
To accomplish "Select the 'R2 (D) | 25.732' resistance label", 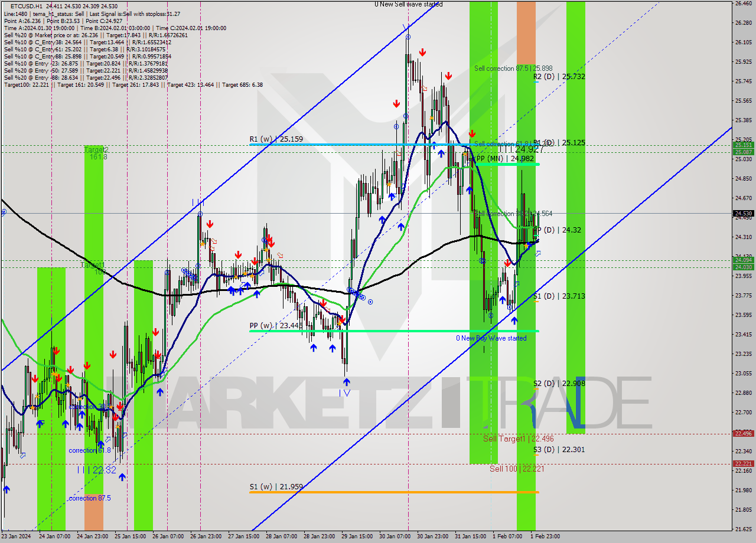I will (x=559, y=77).
